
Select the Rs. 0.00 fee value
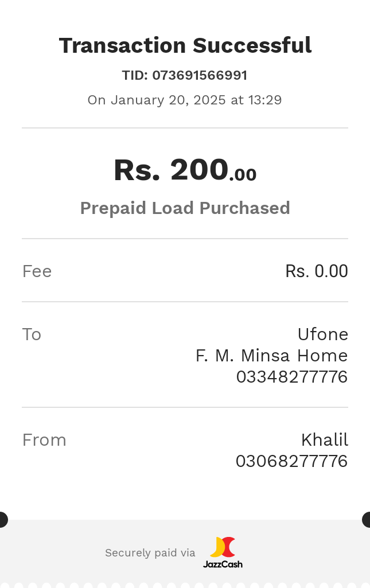point(316,271)
